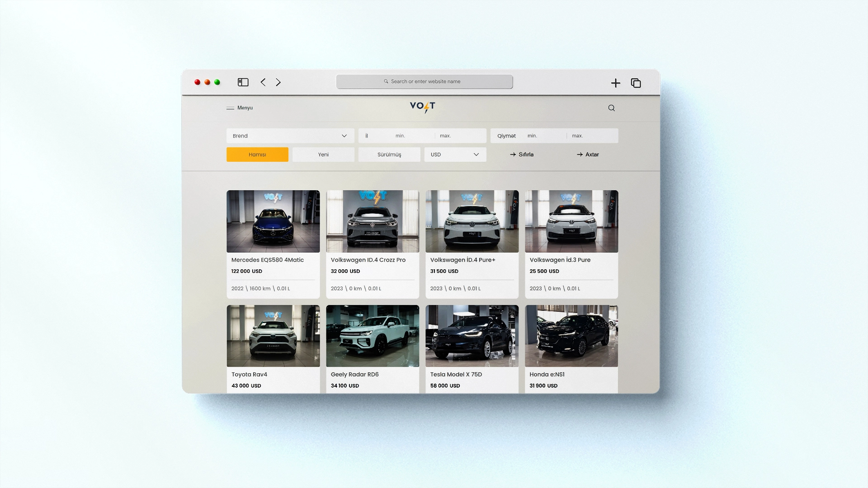Viewport: 868px width, 488px height.
Task: Click the maximum price field
Action: [x=592, y=136]
